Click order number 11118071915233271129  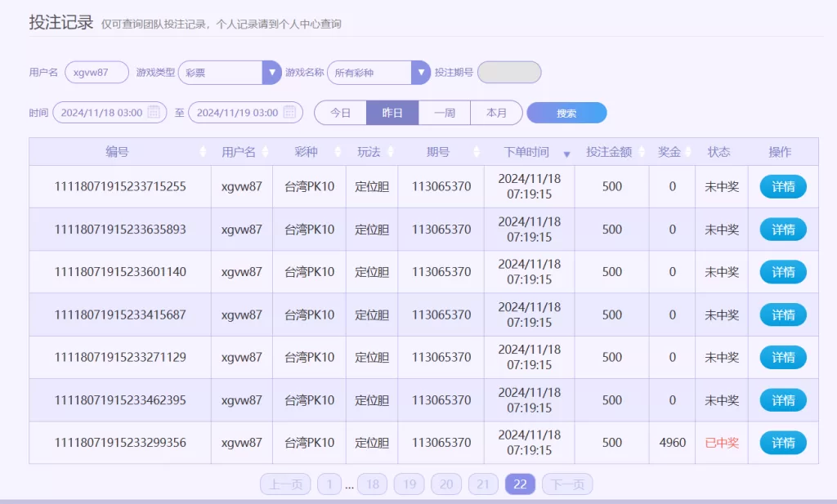[x=120, y=357]
